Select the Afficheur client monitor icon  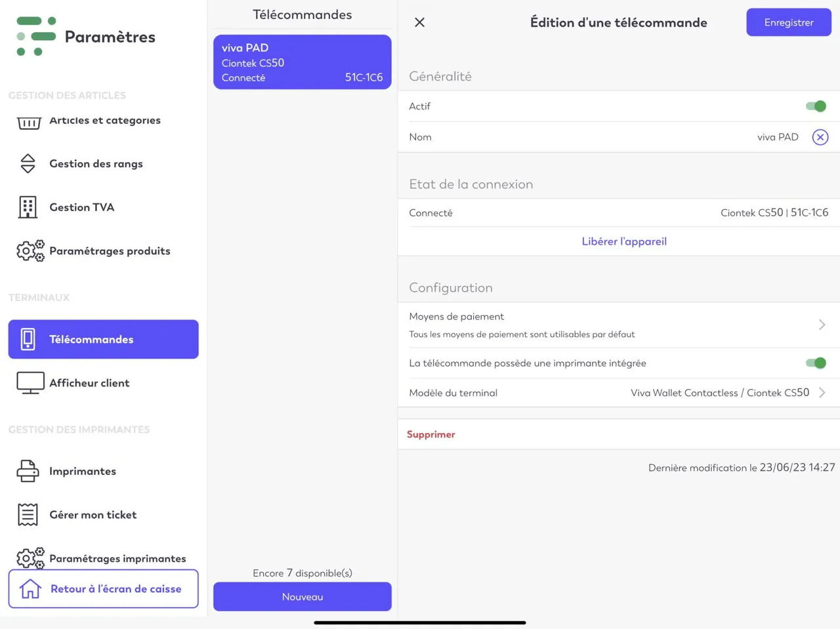pos(30,383)
